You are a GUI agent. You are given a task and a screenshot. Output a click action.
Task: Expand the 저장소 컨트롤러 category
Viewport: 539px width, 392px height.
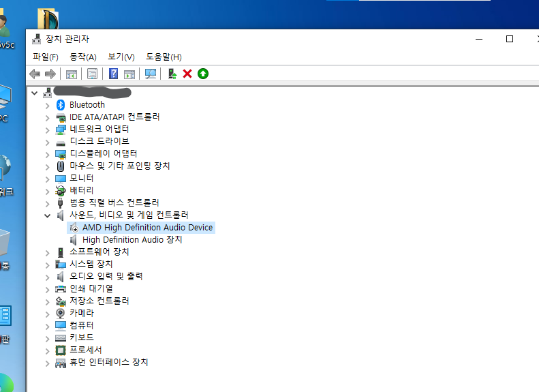(48, 301)
